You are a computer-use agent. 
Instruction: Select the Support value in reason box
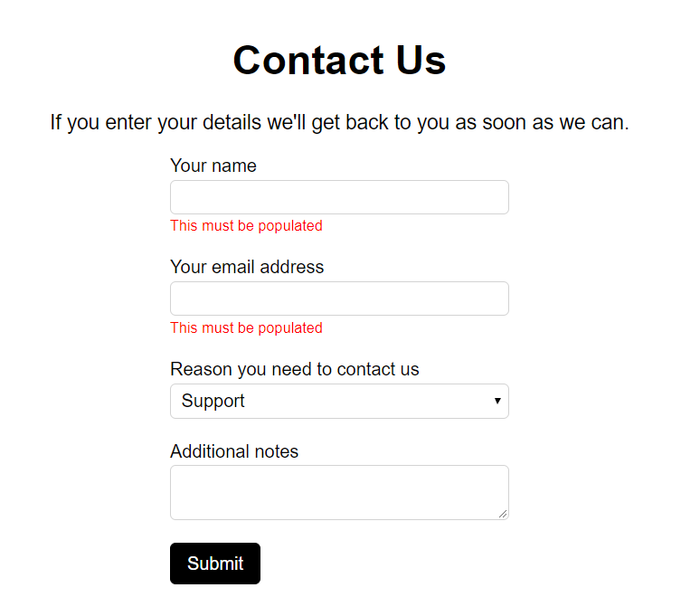pyautogui.click(x=213, y=401)
